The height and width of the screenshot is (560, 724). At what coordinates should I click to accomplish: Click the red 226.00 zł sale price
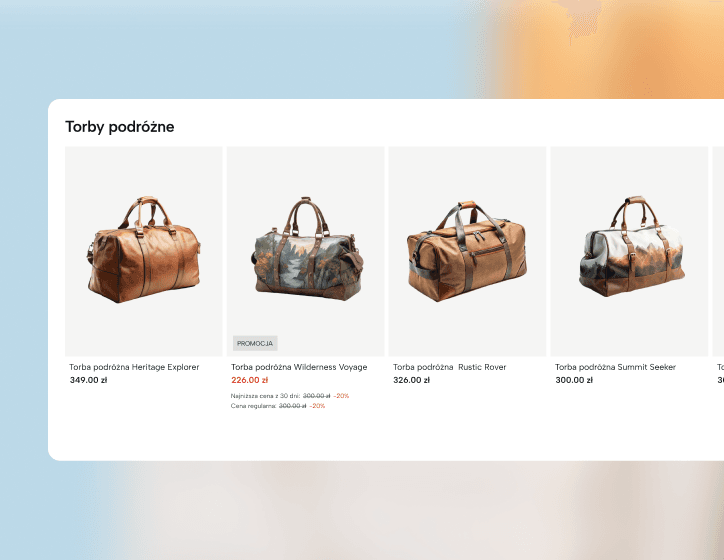(x=250, y=380)
